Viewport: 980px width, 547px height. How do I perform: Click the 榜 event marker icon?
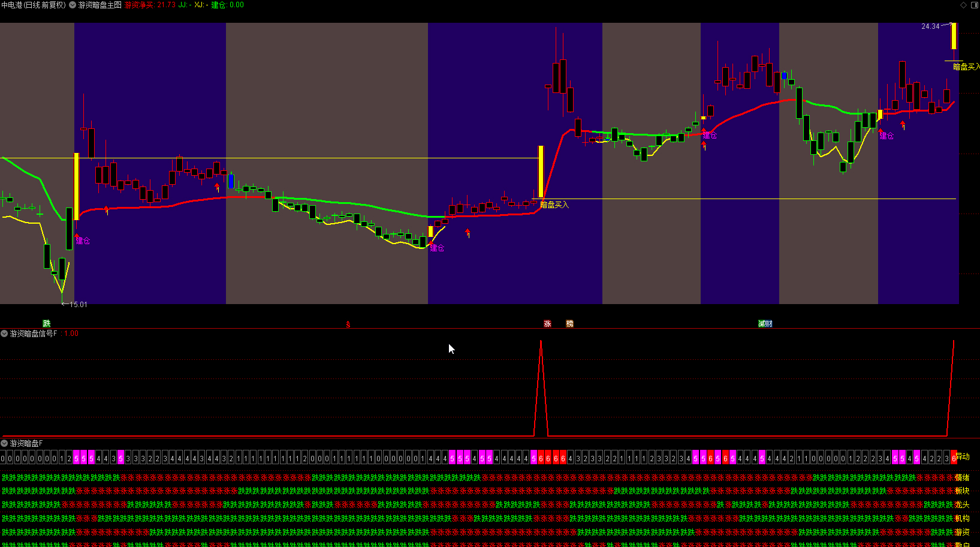click(569, 324)
